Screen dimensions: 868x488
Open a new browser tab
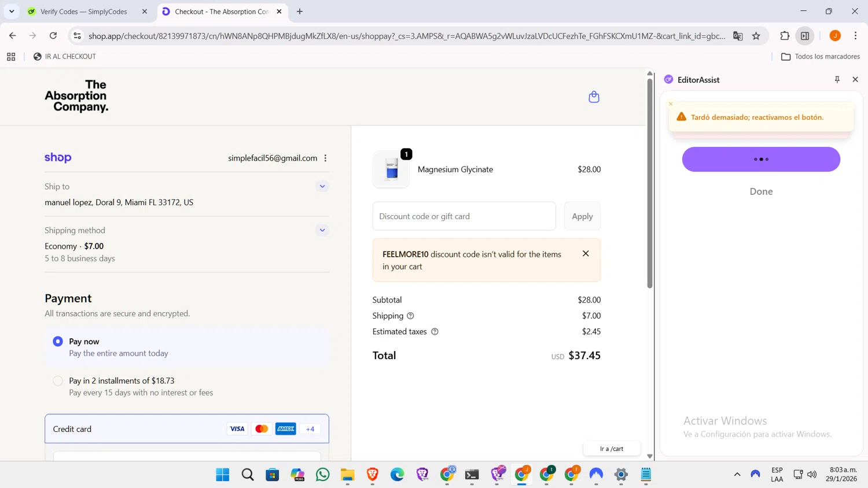[x=300, y=12]
